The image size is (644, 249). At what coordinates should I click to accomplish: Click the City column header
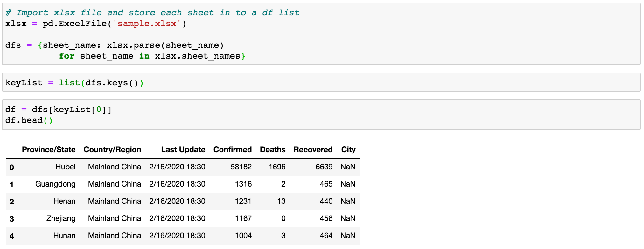click(x=348, y=150)
